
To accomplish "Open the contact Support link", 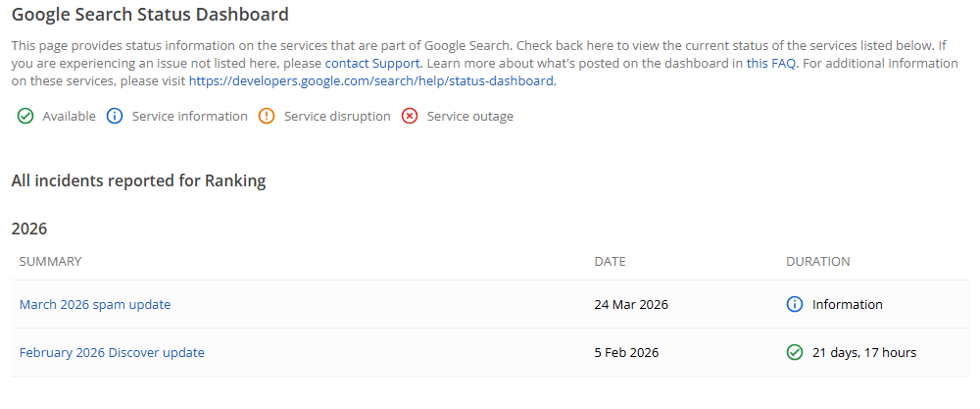I will (372, 63).
